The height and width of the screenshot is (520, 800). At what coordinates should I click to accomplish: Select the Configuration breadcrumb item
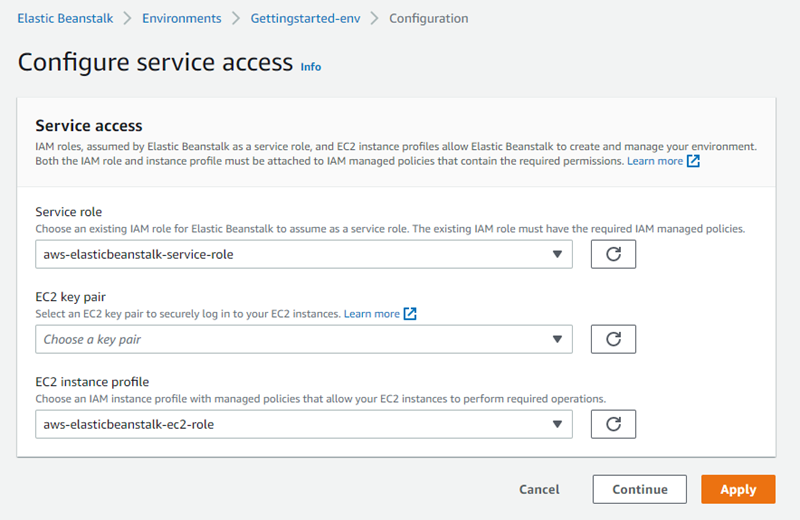[x=428, y=18]
